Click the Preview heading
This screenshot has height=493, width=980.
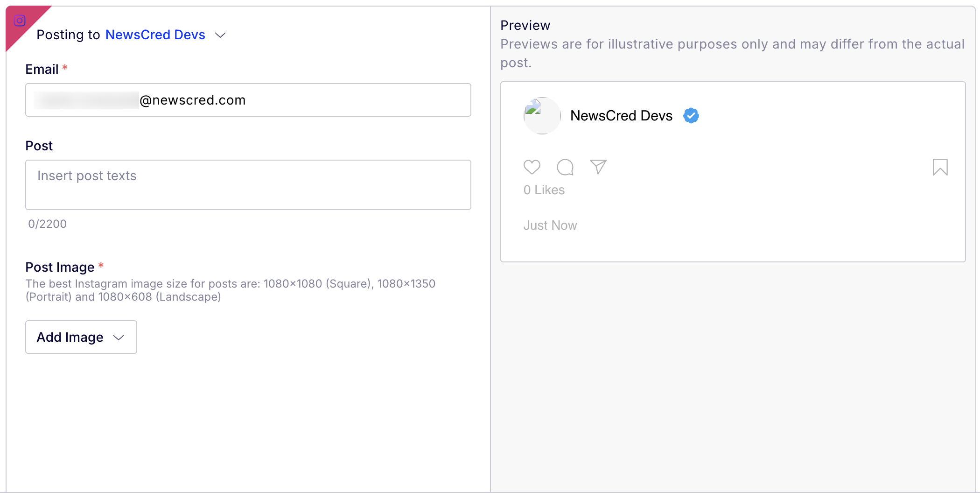525,25
